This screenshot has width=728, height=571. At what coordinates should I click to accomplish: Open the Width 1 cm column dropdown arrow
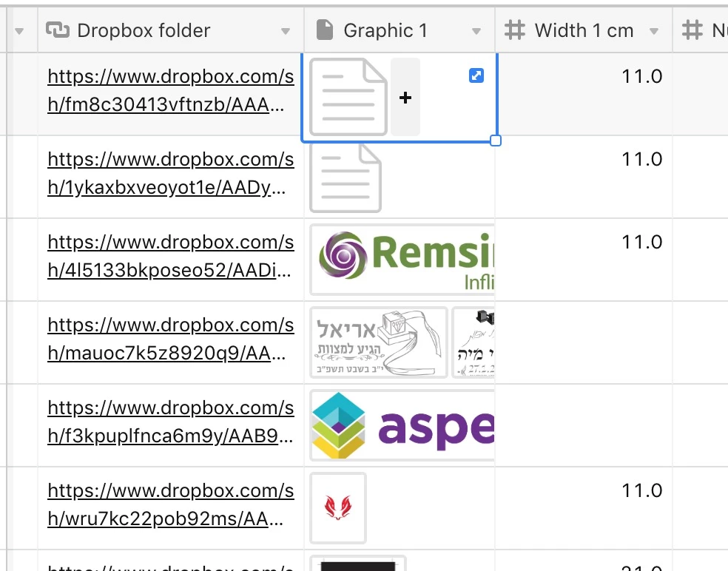(x=654, y=31)
